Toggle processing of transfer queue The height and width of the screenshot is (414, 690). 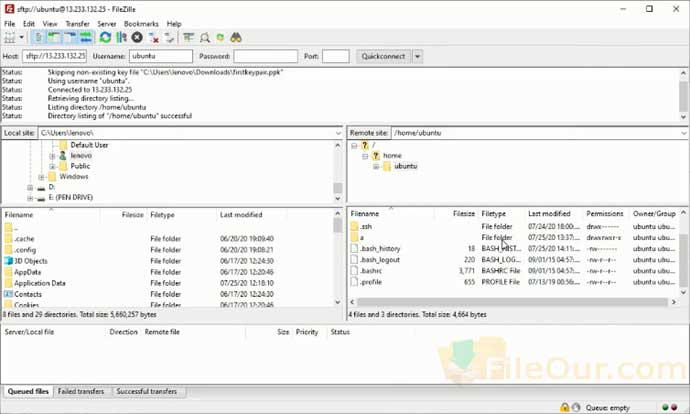pyautogui.click(x=121, y=38)
